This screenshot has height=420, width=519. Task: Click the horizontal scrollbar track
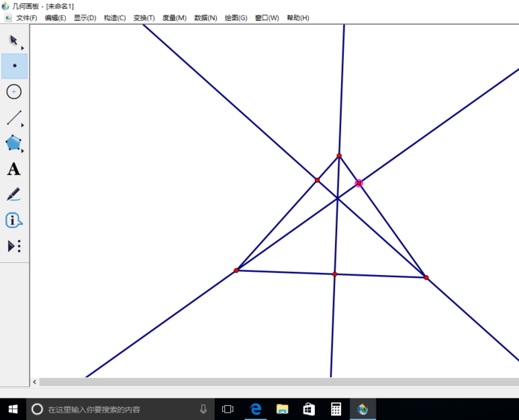click(x=277, y=382)
